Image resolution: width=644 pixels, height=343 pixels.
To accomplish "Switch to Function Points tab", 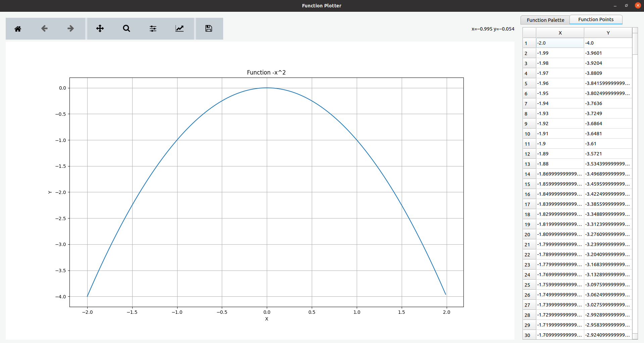I will [x=596, y=19].
